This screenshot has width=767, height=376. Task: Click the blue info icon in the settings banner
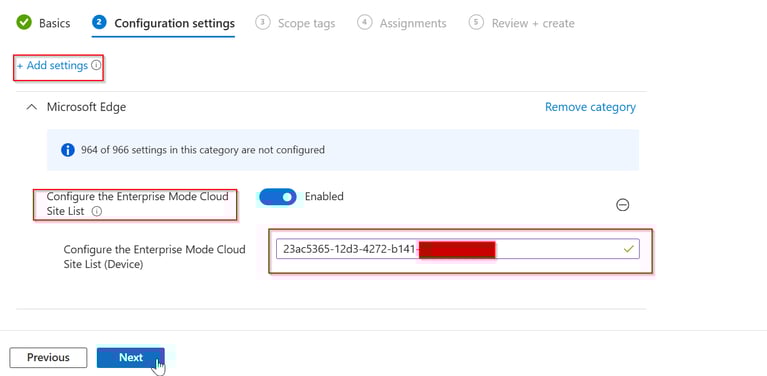[68, 150]
